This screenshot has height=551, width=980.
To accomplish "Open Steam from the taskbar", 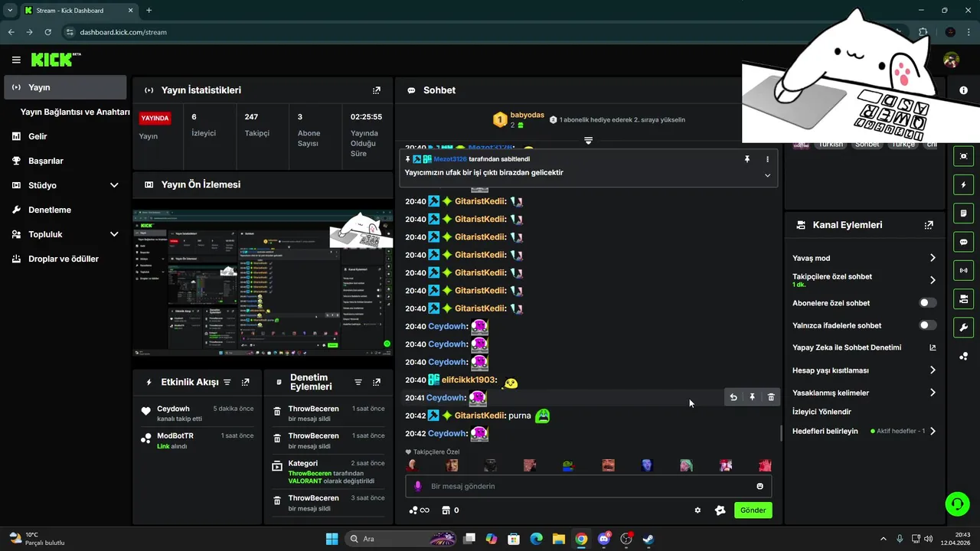I will tap(648, 539).
